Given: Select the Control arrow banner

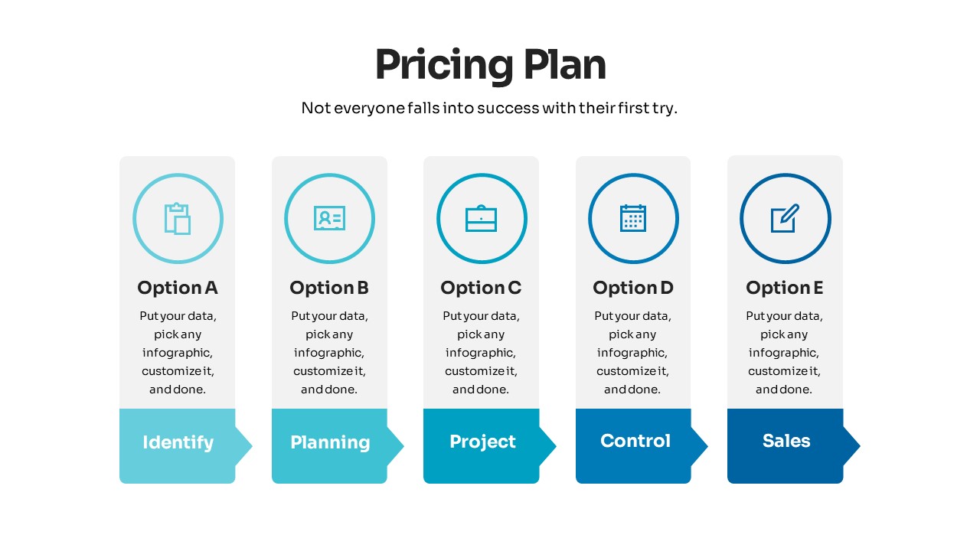Looking at the screenshot, I should click(635, 441).
